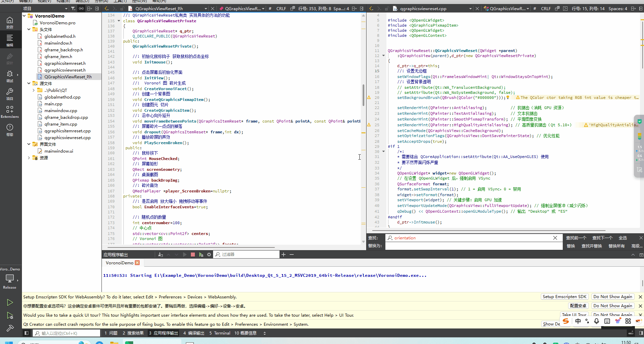This screenshot has width=644, height=344.
Task: Click 查找前一个 find previous
Action: point(576,238)
